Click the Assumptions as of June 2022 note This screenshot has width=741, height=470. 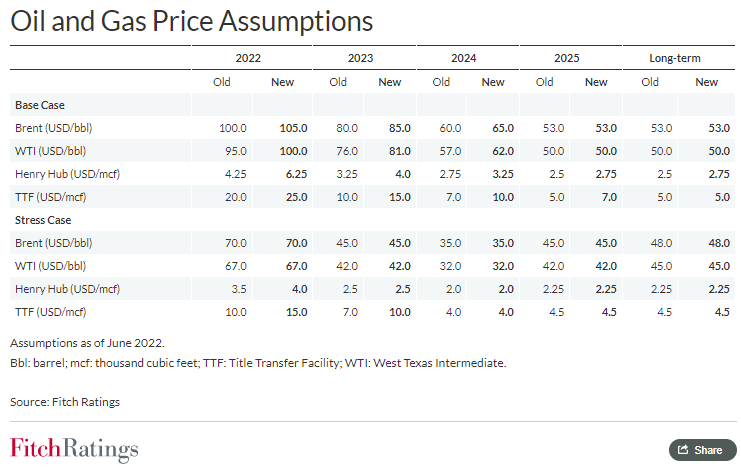pos(87,343)
